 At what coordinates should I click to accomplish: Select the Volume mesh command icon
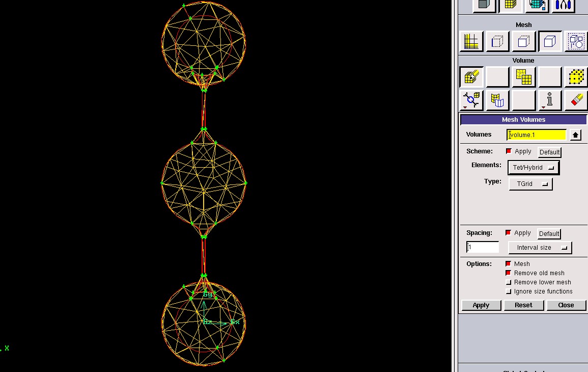point(550,41)
